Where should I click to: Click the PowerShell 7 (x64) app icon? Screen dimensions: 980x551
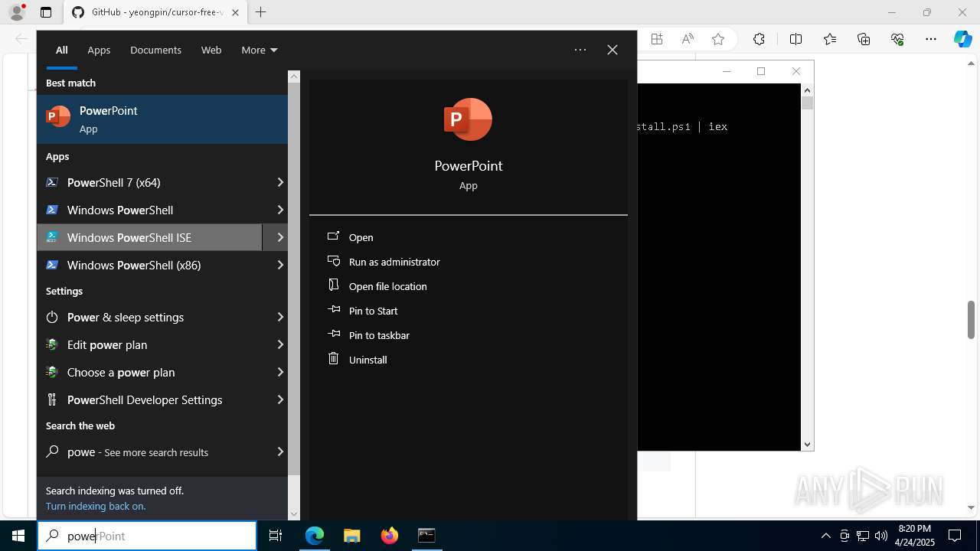[x=52, y=182]
